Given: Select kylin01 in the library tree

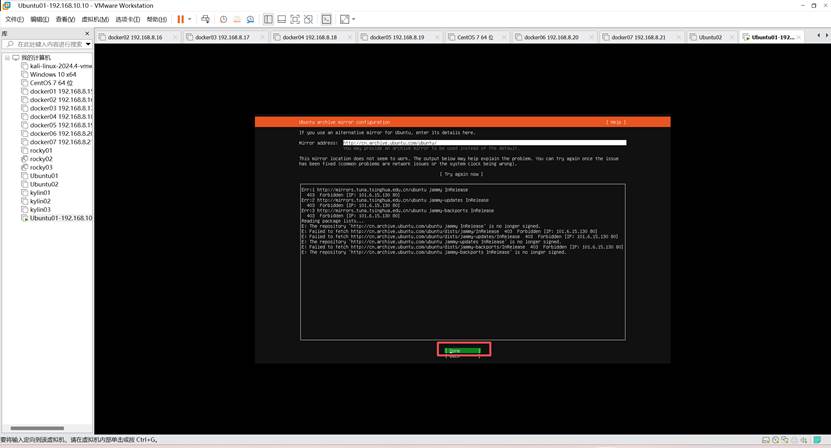Looking at the screenshot, I should tap(36, 192).
